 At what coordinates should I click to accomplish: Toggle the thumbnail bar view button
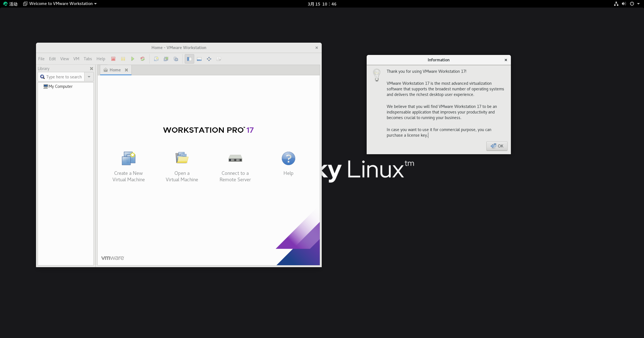coord(199,59)
